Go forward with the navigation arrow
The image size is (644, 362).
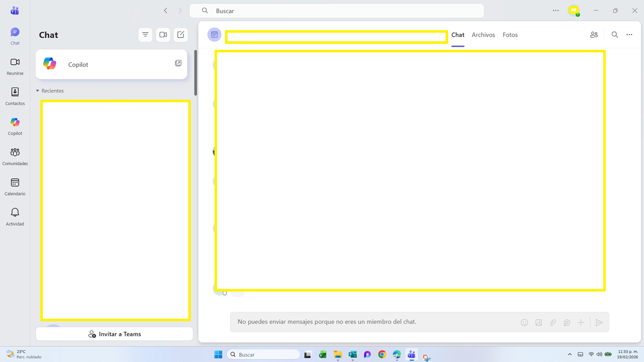[x=180, y=11]
